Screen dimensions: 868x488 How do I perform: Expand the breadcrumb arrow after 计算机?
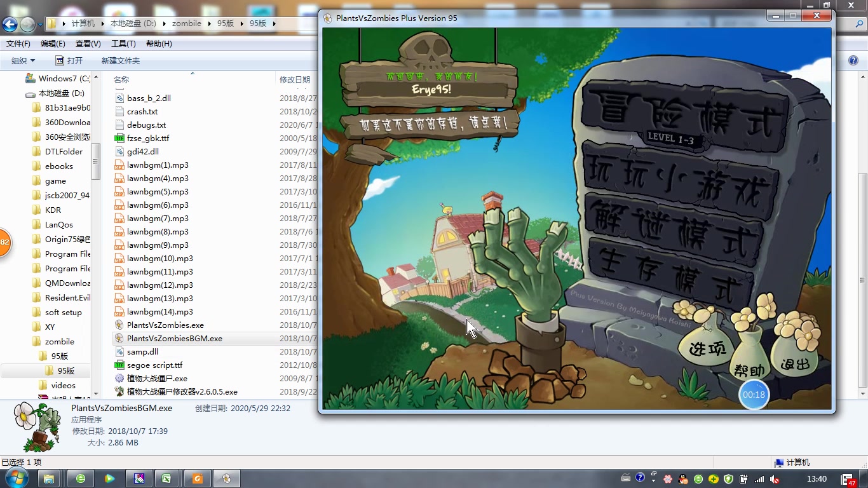tap(102, 24)
